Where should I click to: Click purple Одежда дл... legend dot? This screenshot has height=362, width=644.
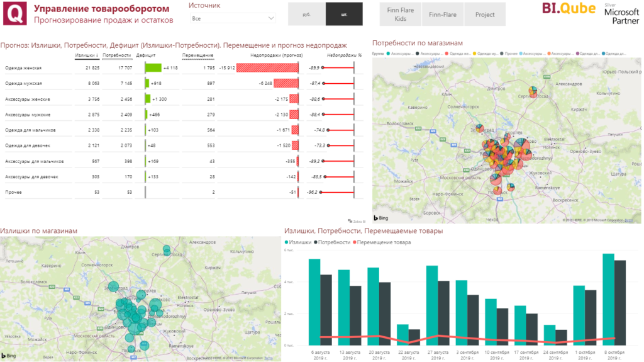(x=577, y=54)
